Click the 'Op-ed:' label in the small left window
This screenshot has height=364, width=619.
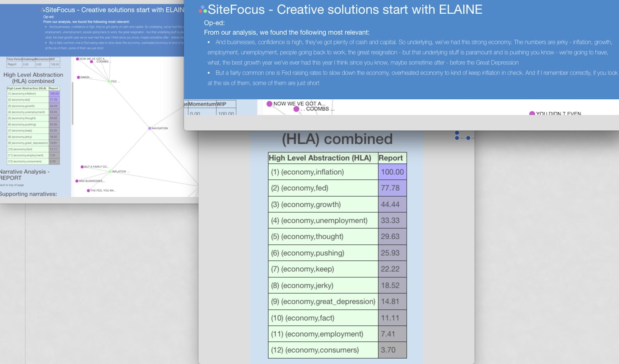tap(49, 16)
